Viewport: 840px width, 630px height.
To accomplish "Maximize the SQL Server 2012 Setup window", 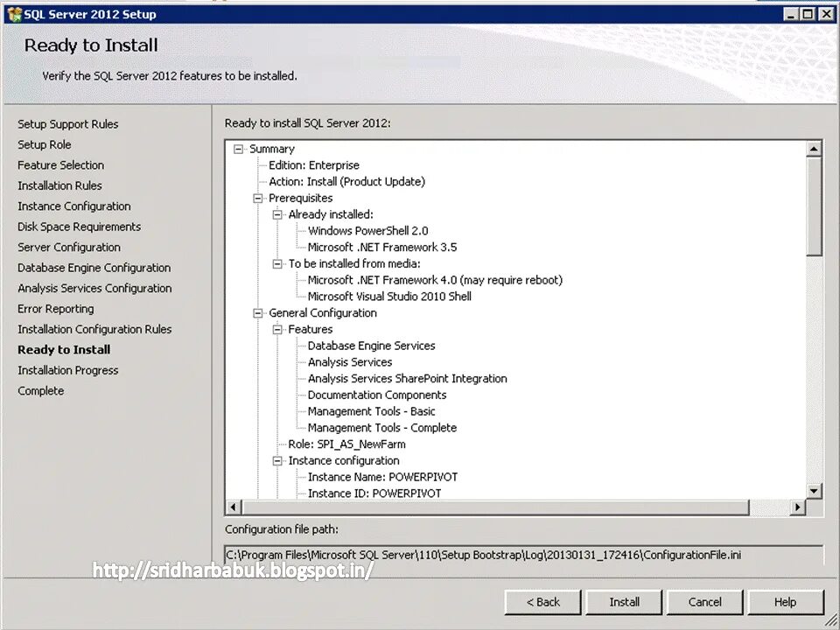I will (808, 15).
